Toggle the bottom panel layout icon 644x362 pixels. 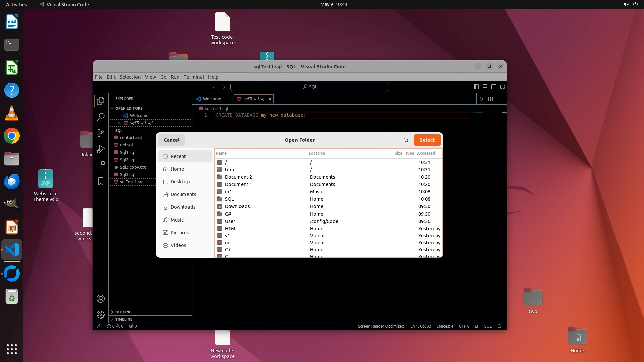point(485,87)
